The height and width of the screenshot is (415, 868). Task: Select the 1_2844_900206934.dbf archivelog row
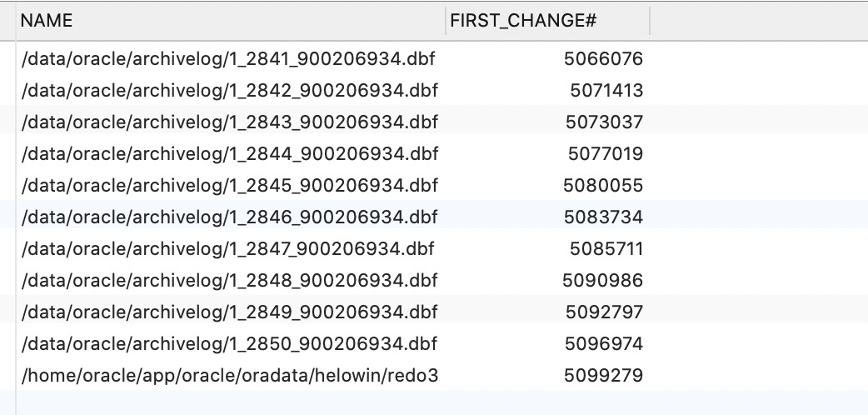(x=229, y=154)
